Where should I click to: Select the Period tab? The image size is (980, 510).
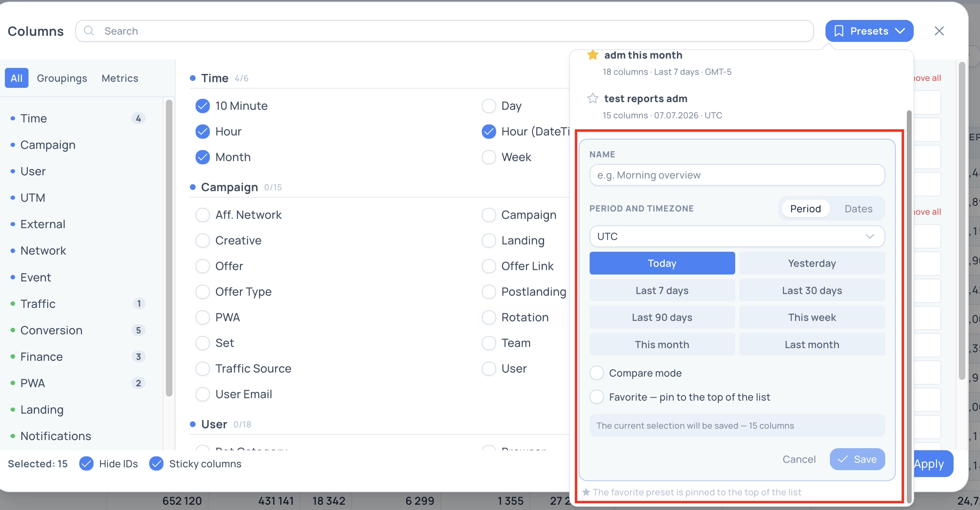click(x=806, y=209)
